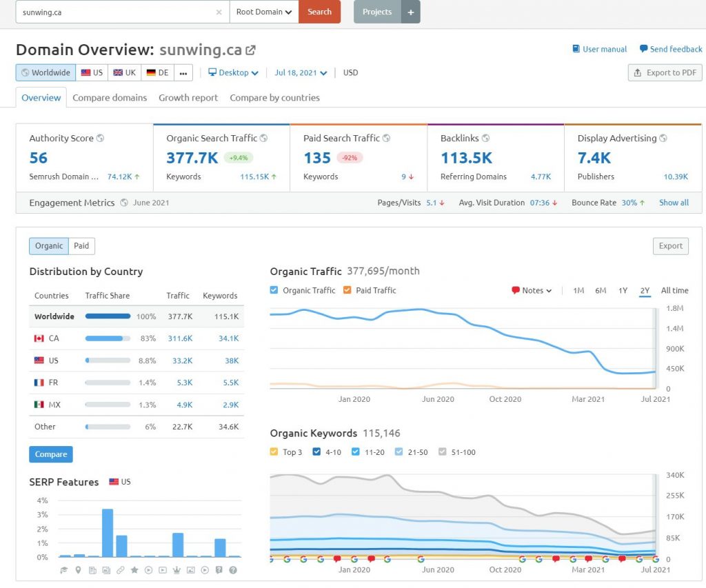This screenshot has width=706, height=588.
Task: Select the news page SERP feature icon
Action: pyautogui.click(x=92, y=570)
